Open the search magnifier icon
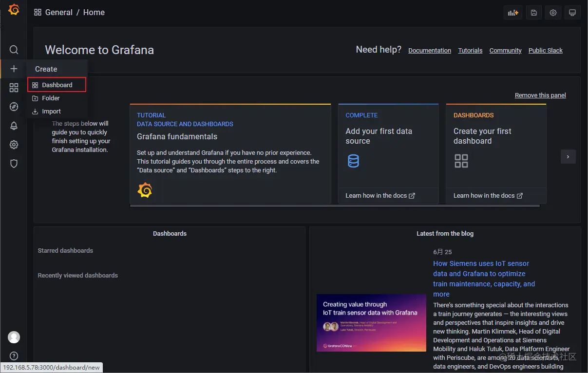 (14, 50)
